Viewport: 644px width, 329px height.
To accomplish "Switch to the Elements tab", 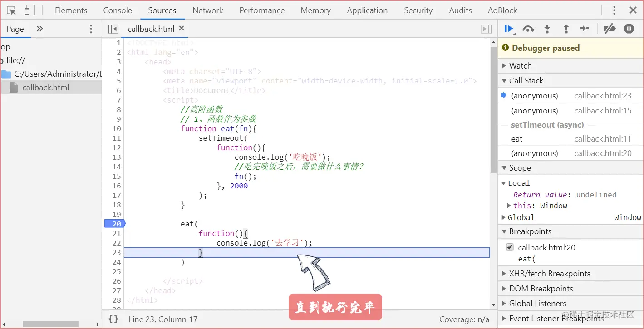I will [x=71, y=10].
